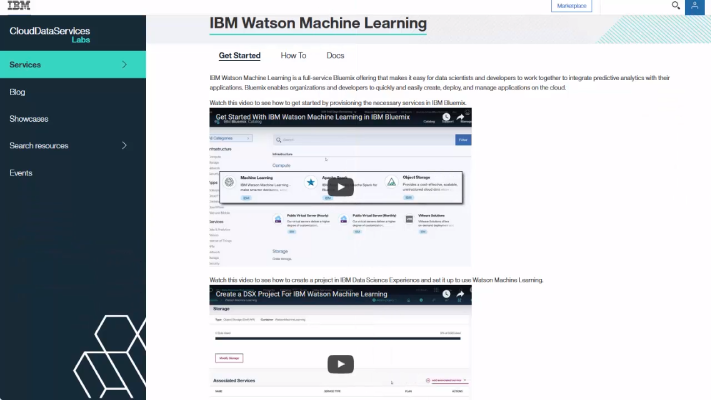This screenshot has height=400, width=712.
Task: Expand the Search resources chevron
Action: (x=124, y=145)
